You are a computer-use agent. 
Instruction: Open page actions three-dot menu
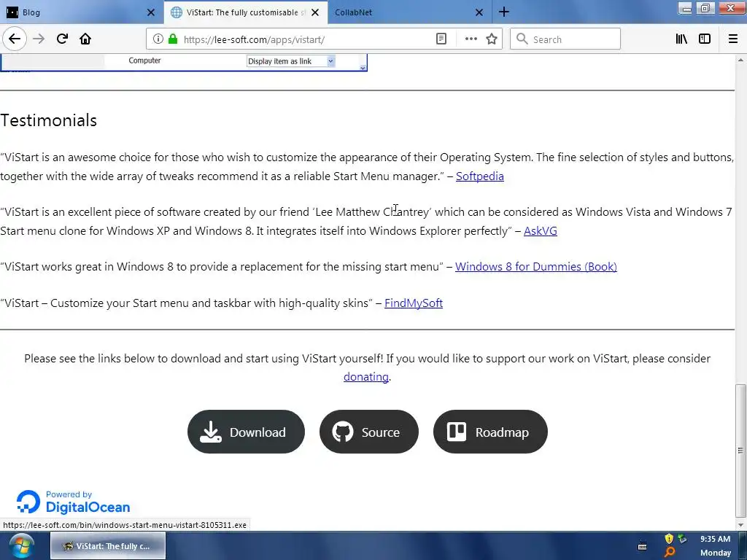(471, 39)
